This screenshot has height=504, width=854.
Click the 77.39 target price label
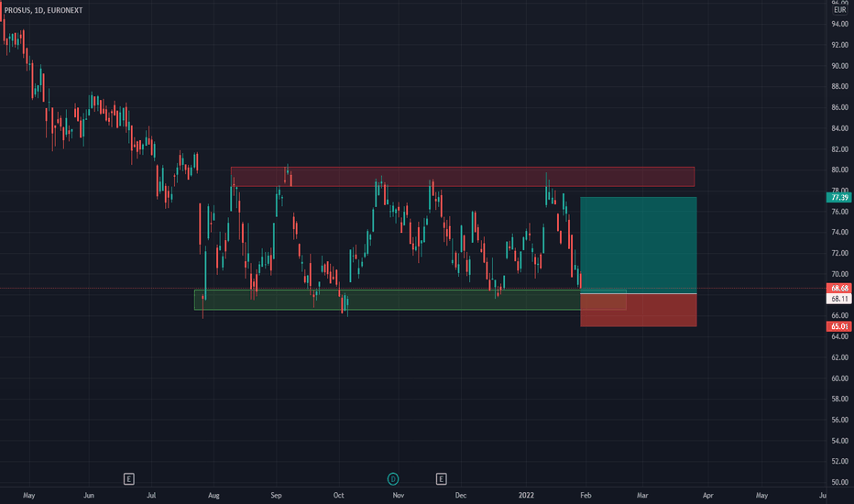839,197
